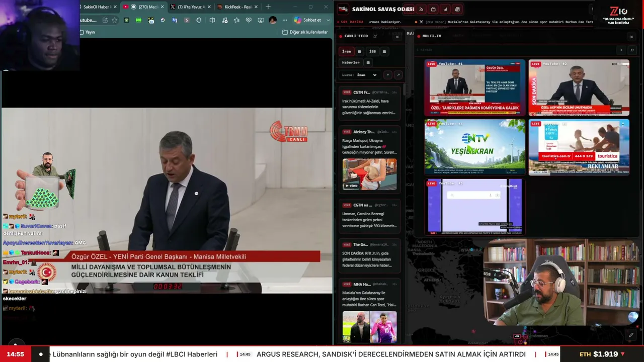Viewport: 644px width, 362px height.
Task: Open the split screen view icon
Action: pos(212,20)
